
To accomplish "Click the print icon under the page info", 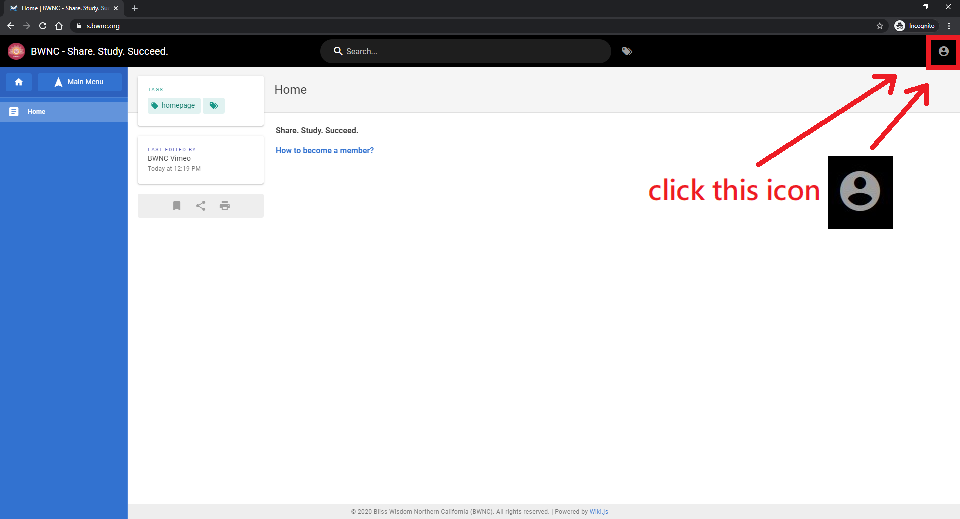I will [225, 206].
